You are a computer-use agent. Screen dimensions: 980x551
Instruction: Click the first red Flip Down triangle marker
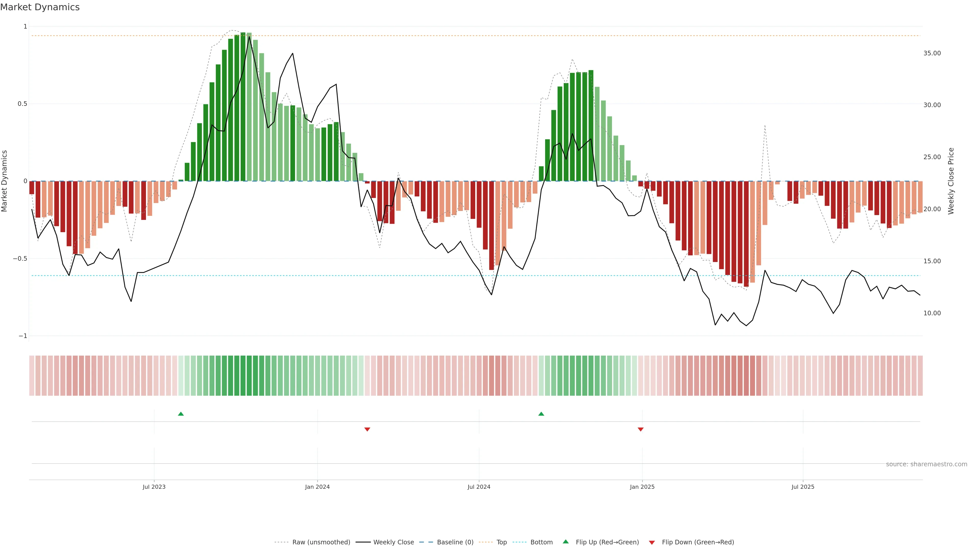367,429
